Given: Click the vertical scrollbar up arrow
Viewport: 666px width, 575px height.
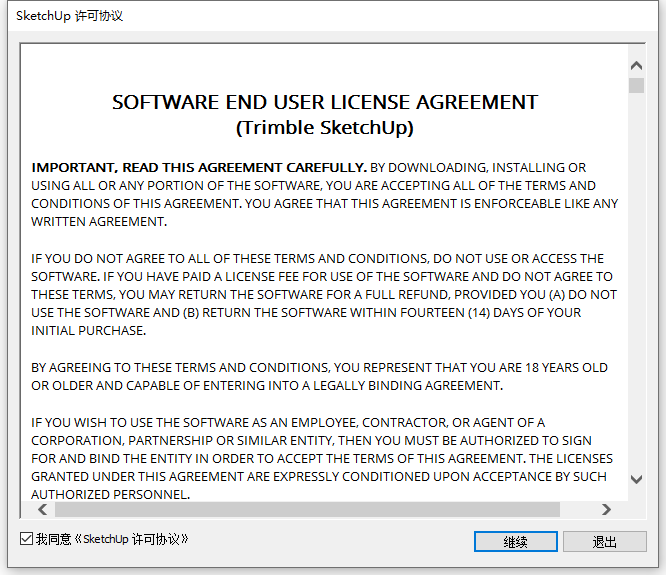Looking at the screenshot, I should click(636, 65).
